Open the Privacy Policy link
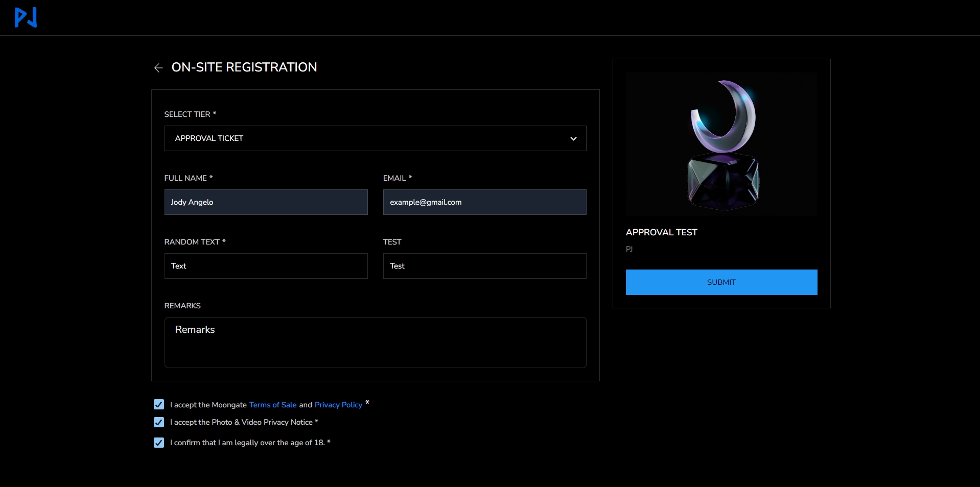Screen dimensions: 980x487 point(338,405)
